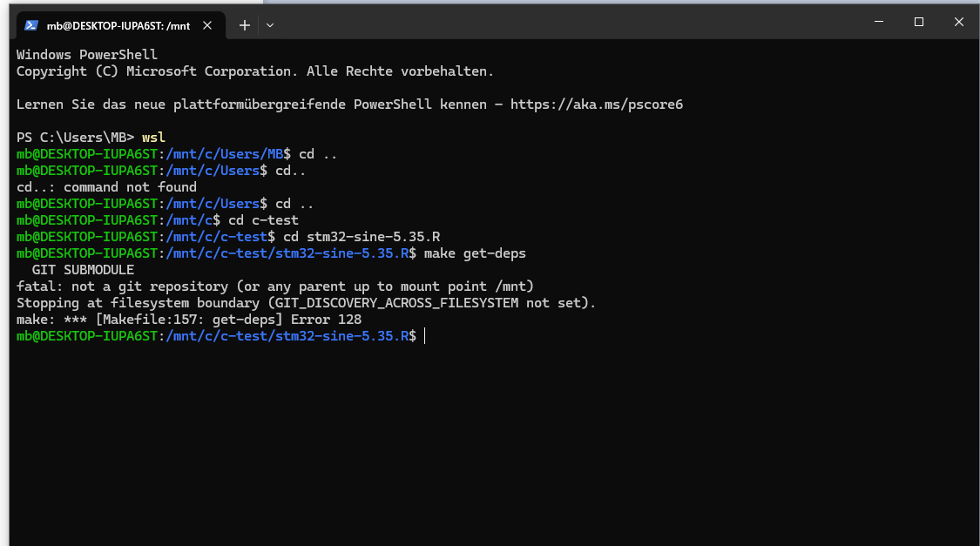Maximize the terminal window

click(x=918, y=22)
